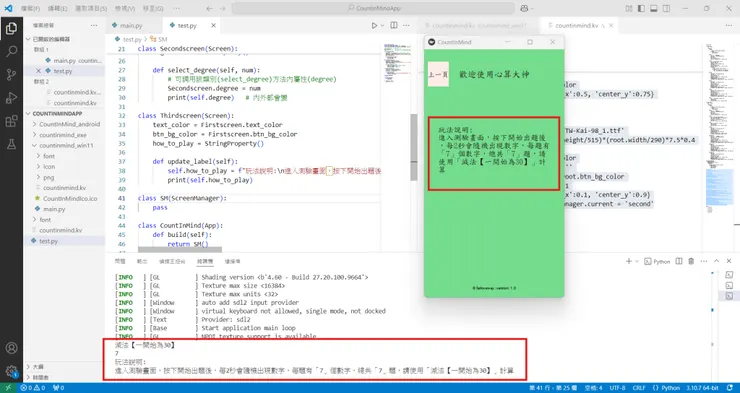Open the new terminal launch profile dropdown
Screen dimensions: 740x393
pyautogui.click(x=637, y=261)
